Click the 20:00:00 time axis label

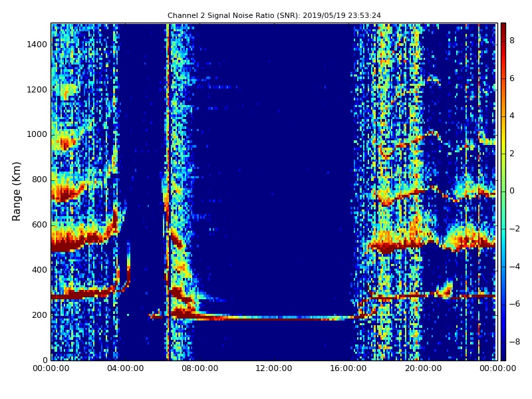click(x=423, y=368)
